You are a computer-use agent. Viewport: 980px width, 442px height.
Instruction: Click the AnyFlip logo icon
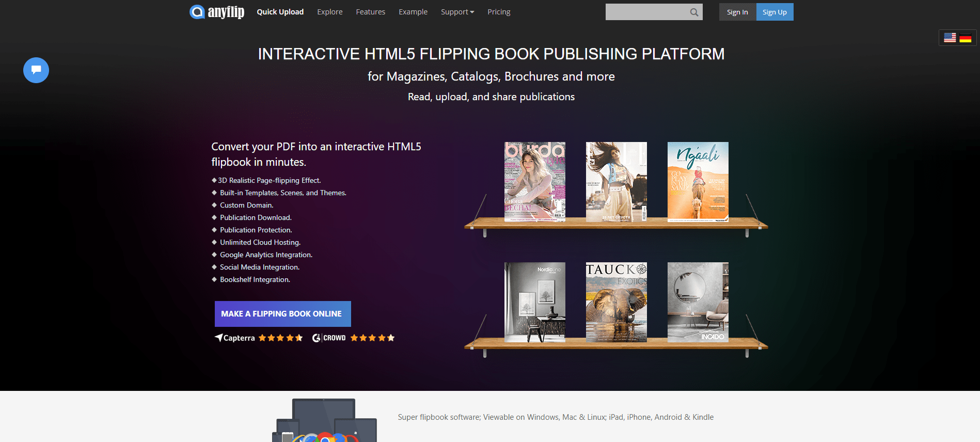[x=197, y=12]
